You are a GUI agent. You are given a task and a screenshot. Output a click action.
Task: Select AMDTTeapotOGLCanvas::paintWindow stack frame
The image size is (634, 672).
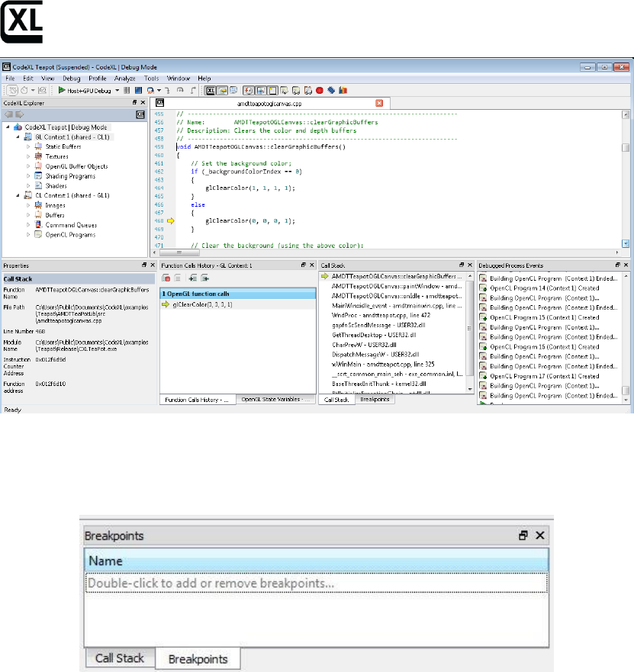click(x=397, y=286)
